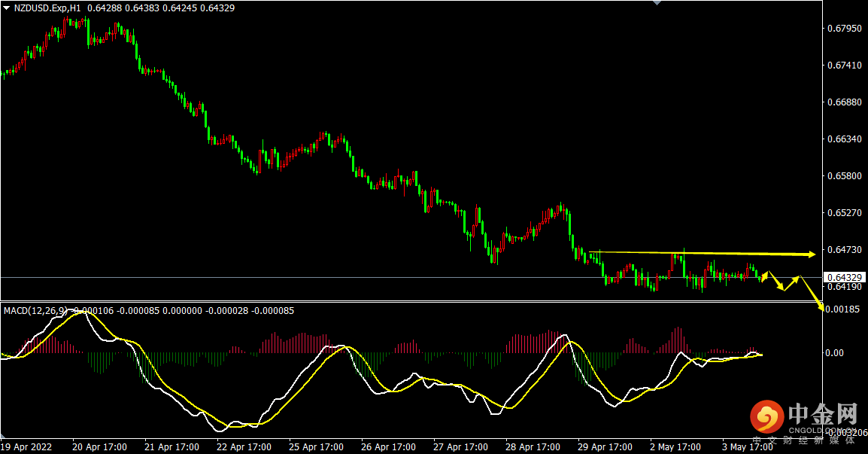Click the triangle arrow beside NZDUSD.Exp,H1 title
868x454 pixels.
click(x=7, y=8)
